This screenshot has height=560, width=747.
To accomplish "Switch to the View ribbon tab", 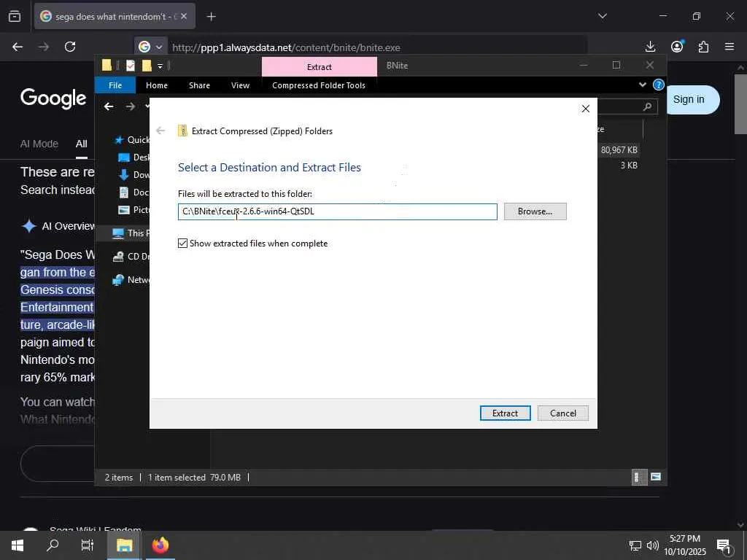I will (240, 85).
